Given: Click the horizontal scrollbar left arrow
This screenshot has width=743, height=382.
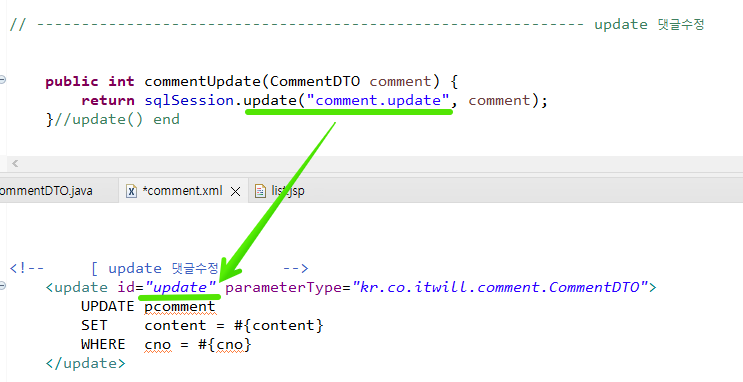Looking at the screenshot, I should (15, 164).
